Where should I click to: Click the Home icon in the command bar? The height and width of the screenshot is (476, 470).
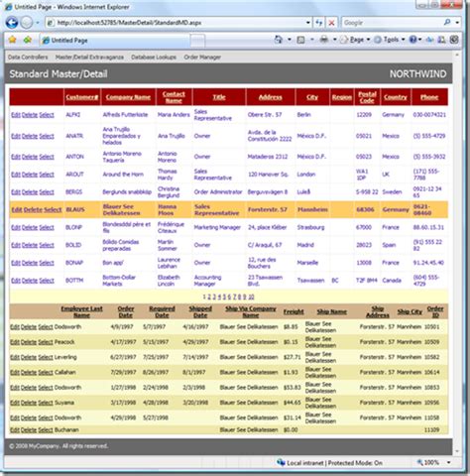(x=279, y=40)
